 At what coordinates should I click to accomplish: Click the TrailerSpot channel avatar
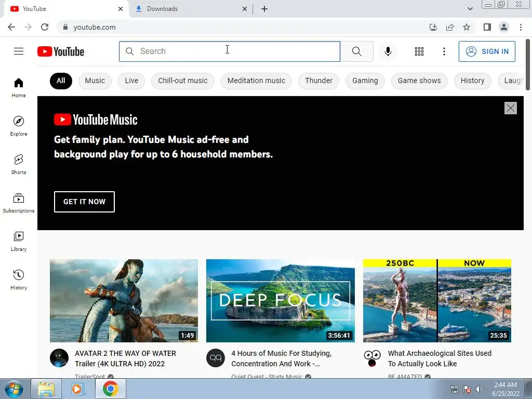point(59,358)
